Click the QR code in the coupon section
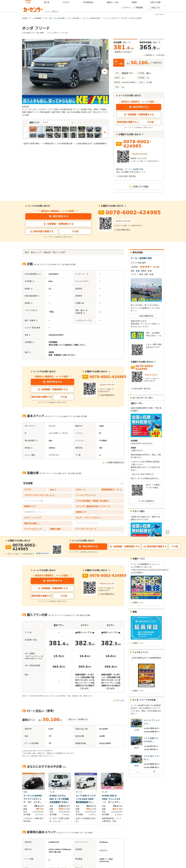 tap(137, 490)
